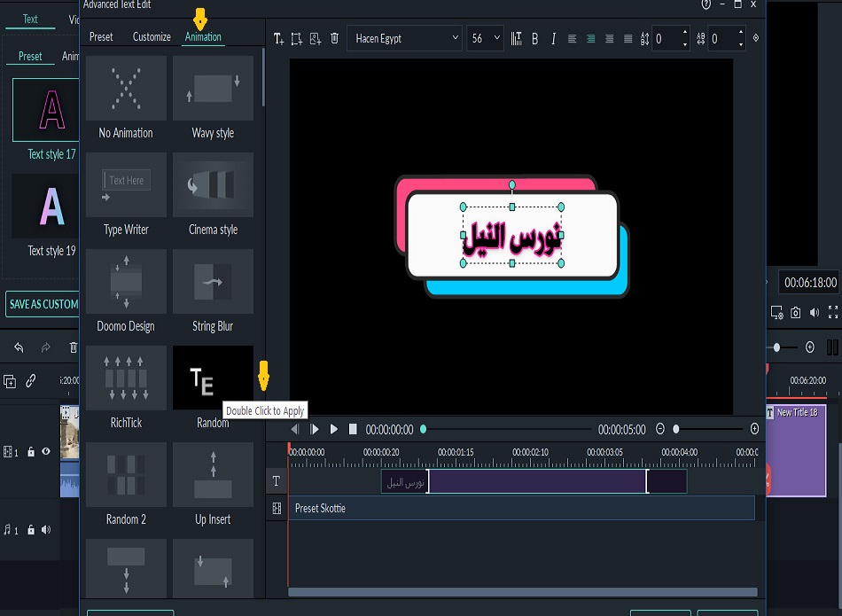Image resolution: width=842 pixels, height=616 pixels.
Task: Select the Cinema style animation
Action: 213,184
